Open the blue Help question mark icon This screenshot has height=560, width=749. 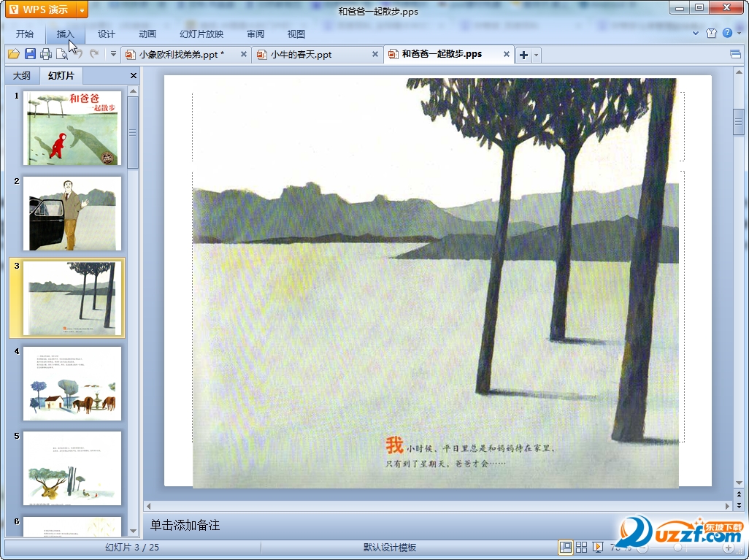(727, 33)
